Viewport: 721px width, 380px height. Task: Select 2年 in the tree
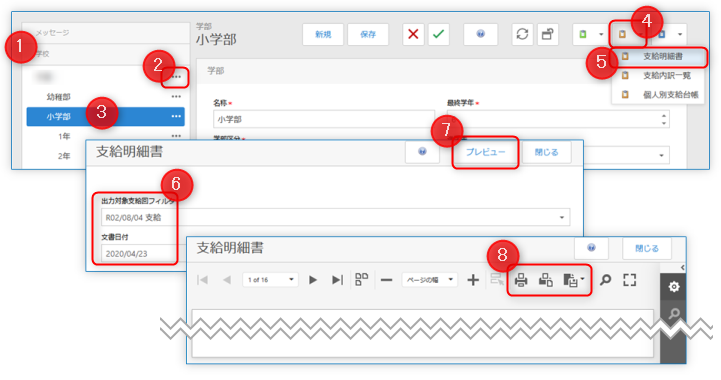point(64,156)
